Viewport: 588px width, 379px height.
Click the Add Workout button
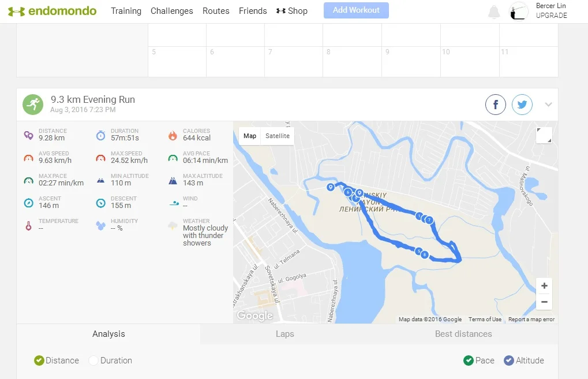(356, 10)
